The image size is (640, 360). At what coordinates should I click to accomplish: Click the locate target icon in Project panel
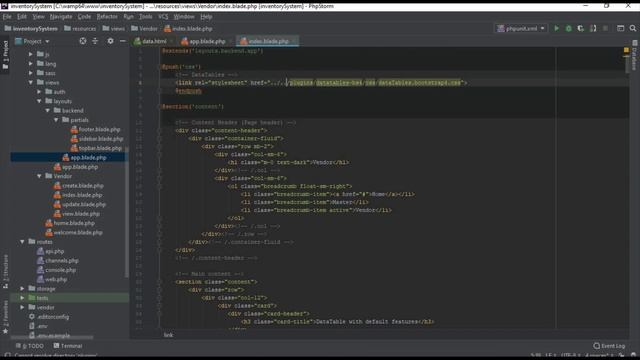82,41
